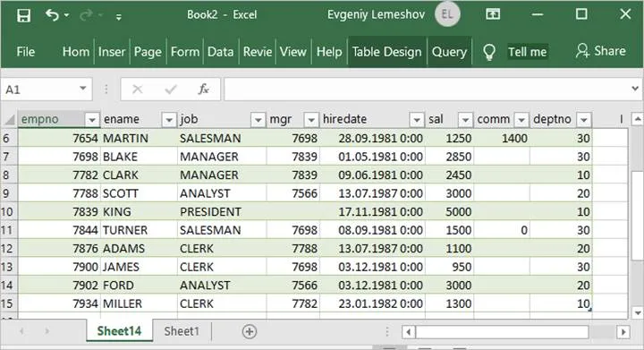Click vertical scrollbar up arrow

point(638,119)
